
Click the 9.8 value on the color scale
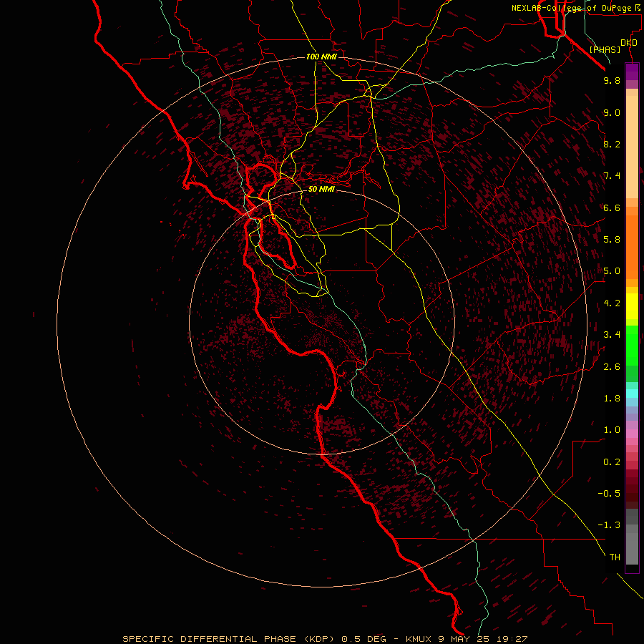click(x=612, y=81)
